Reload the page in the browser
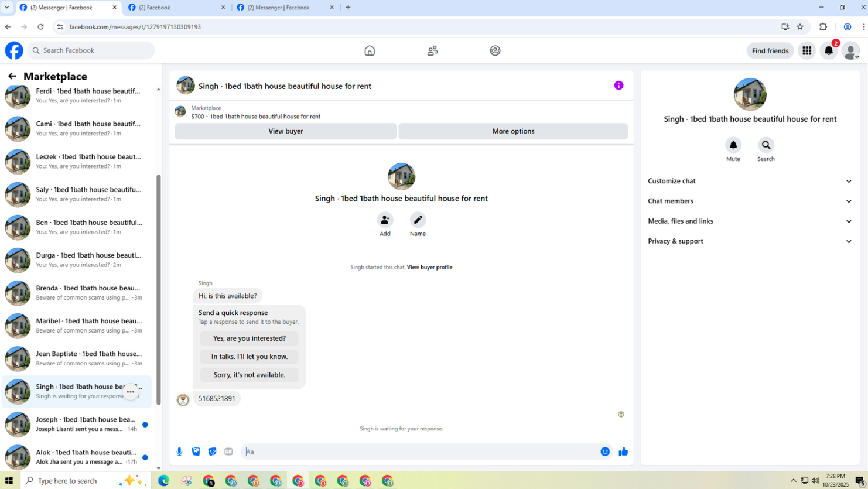Image resolution: width=868 pixels, height=489 pixels. point(40,26)
